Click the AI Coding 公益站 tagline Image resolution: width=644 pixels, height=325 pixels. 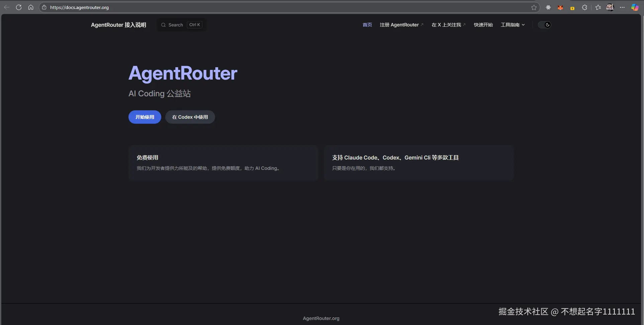click(160, 94)
